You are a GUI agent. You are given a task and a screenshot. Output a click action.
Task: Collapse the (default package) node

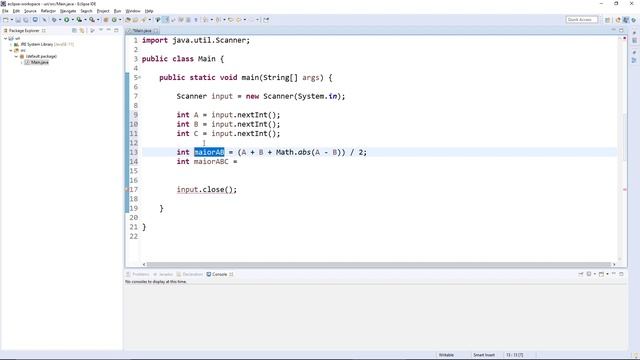[16, 56]
